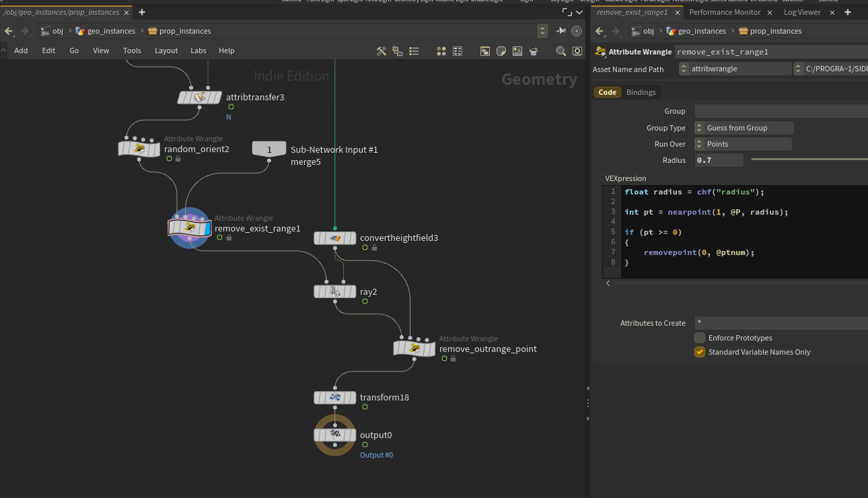This screenshot has width=868, height=498.
Task: Select the random_orient2 wrangle node
Action: click(140, 149)
